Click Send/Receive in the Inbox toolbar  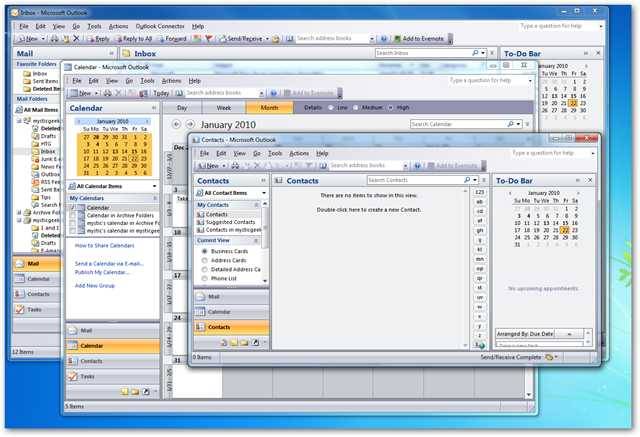241,39
